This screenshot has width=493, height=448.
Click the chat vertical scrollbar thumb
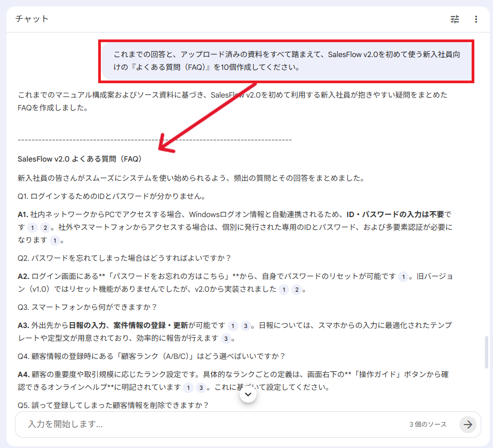click(x=487, y=352)
